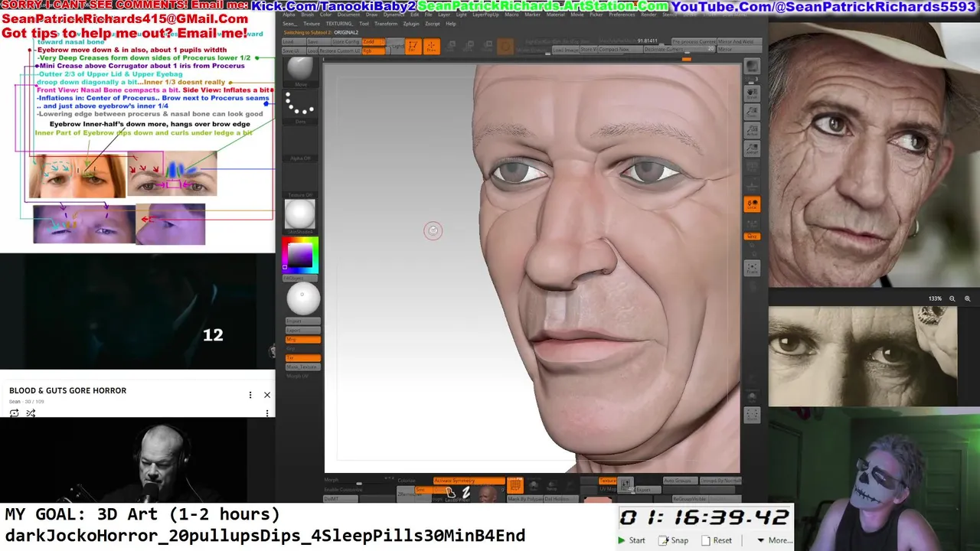The image size is (980, 551).
Task: Open the Alpha menu
Action: (x=289, y=15)
